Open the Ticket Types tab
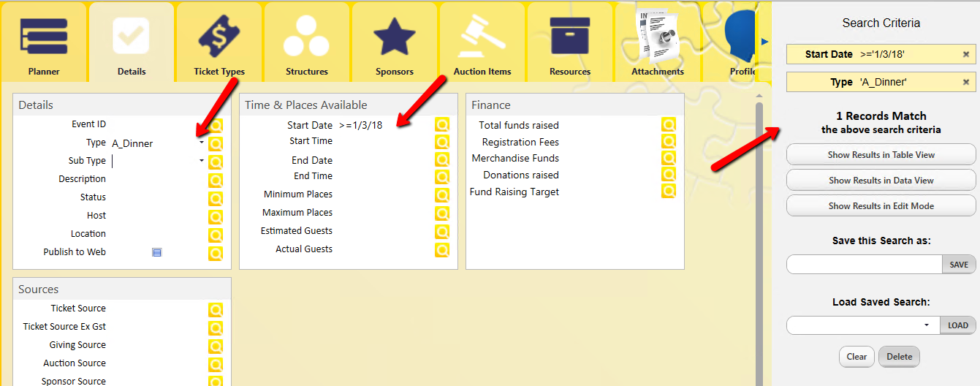980x386 pixels. [x=219, y=42]
